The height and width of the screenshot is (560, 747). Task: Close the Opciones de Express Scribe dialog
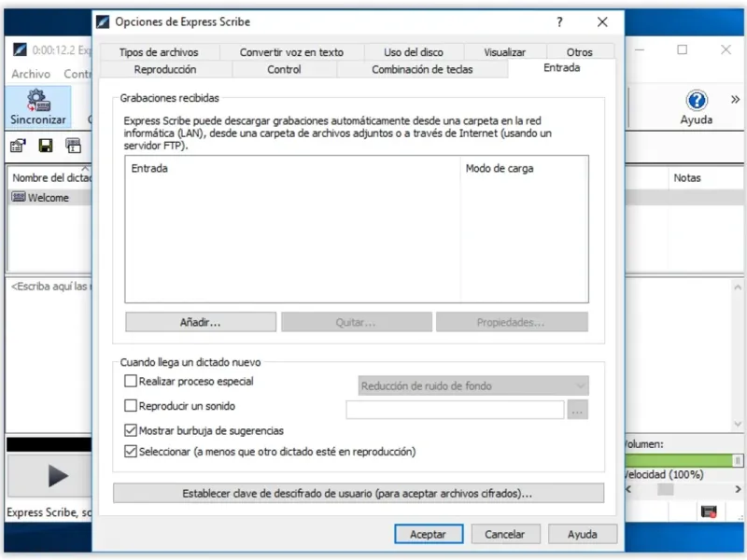tap(602, 21)
